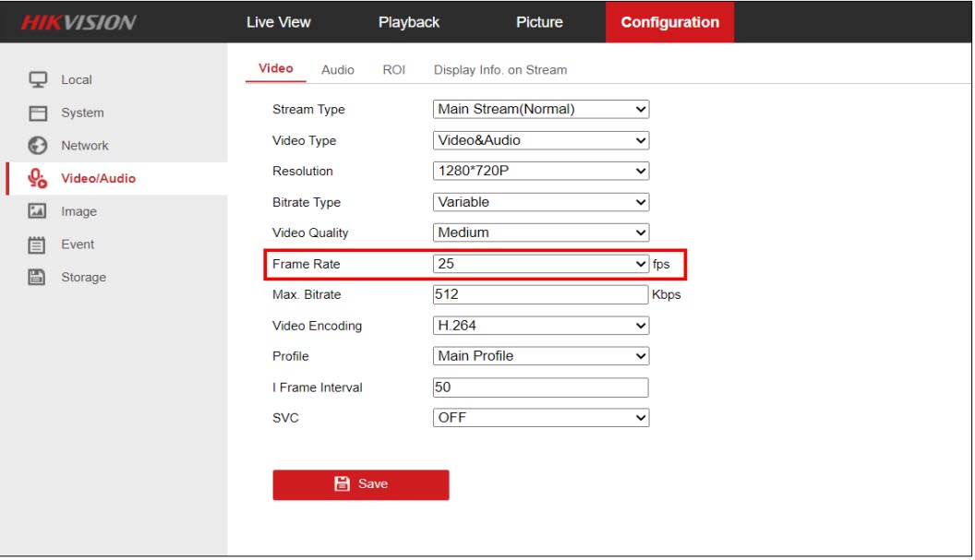Click the Max. Bitrate input field
This screenshot has height=560, width=975.
coord(540,295)
